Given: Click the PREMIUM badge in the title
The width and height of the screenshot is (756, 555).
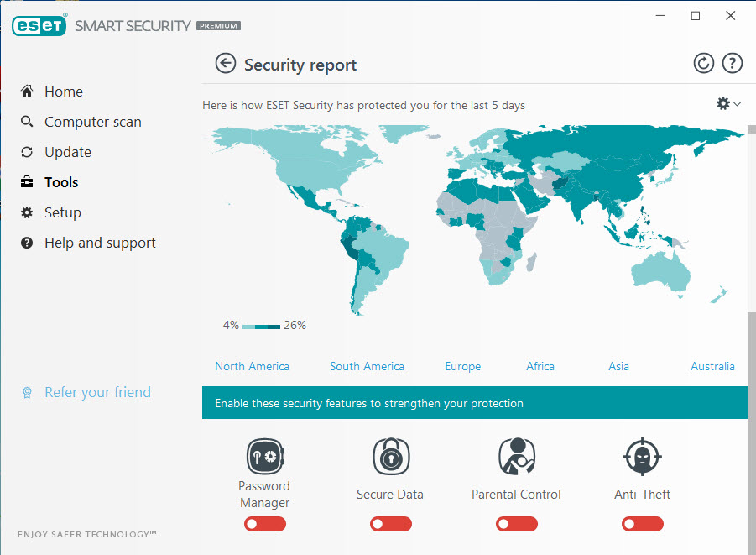Looking at the screenshot, I should 218,25.
